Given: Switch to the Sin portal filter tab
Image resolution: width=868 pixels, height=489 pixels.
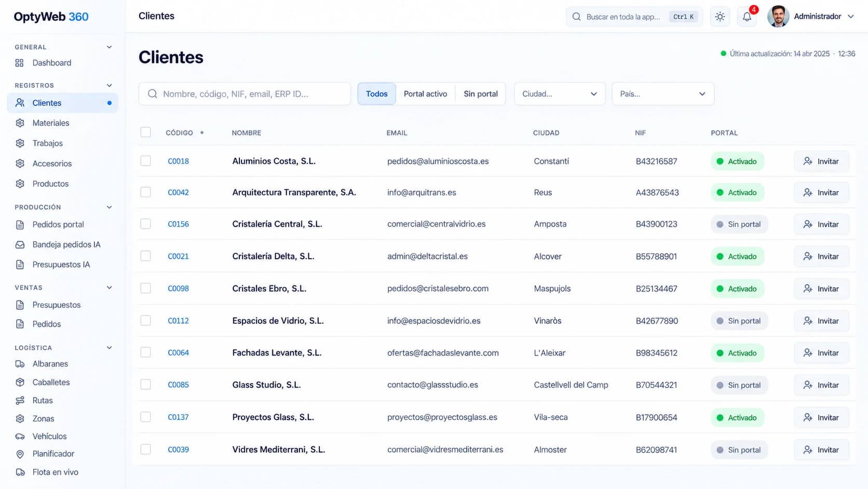Looking at the screenshot, I should coord(481,94).
